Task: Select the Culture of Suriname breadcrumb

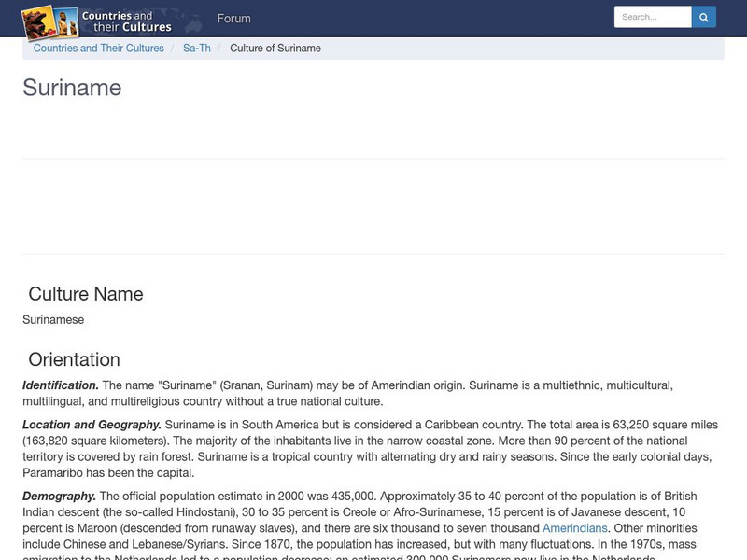Action: pyautogui.click(x=275, y=49)
